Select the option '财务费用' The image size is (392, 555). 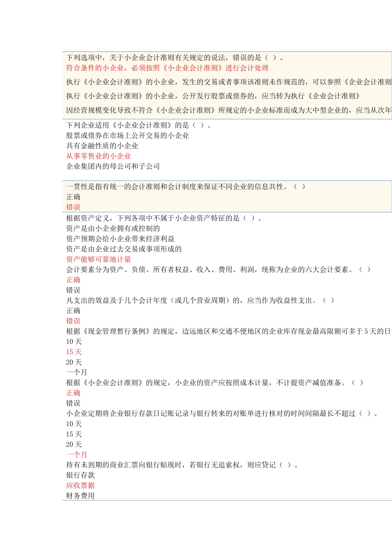click(x=80, y=496)
